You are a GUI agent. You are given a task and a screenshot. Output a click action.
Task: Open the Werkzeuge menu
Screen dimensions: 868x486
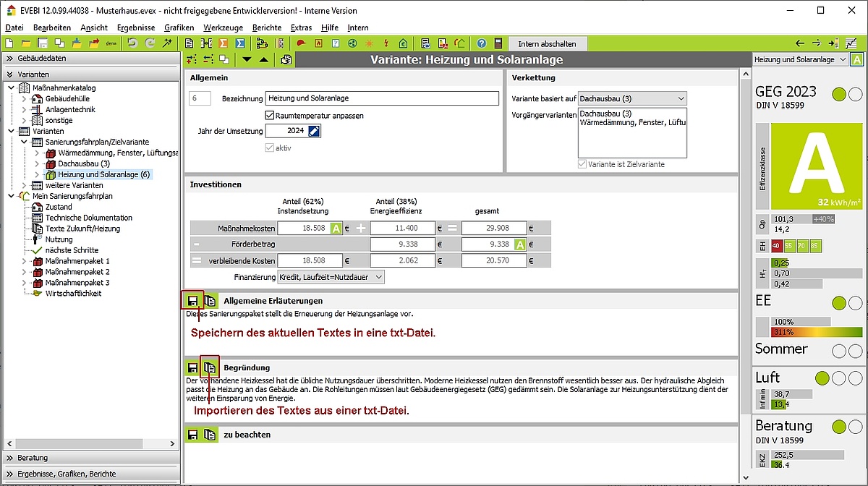point(223,27)
